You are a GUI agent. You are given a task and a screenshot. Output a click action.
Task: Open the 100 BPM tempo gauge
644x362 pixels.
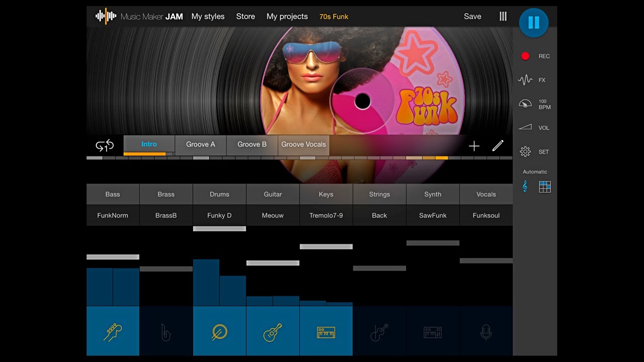click(525, 104)
